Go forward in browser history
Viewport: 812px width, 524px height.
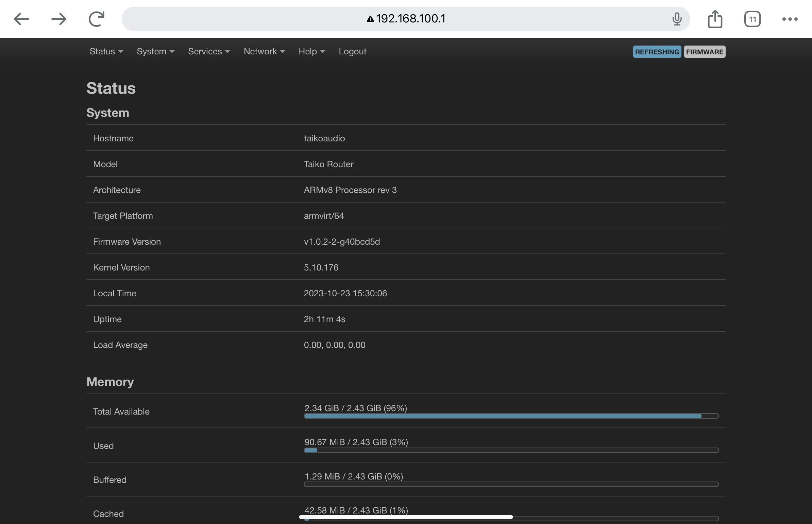coord(58,19)
